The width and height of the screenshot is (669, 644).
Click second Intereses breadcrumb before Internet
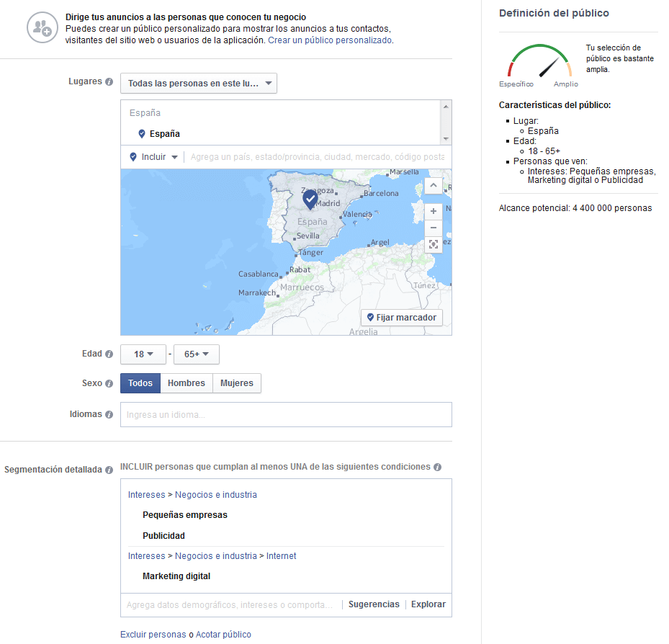(146, 556)
